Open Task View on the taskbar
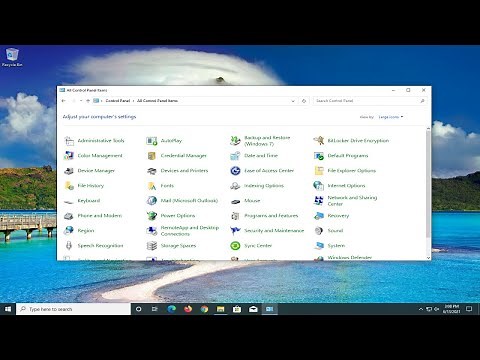The width and height of the screenshot is (480, 360). tap(155, 309)
